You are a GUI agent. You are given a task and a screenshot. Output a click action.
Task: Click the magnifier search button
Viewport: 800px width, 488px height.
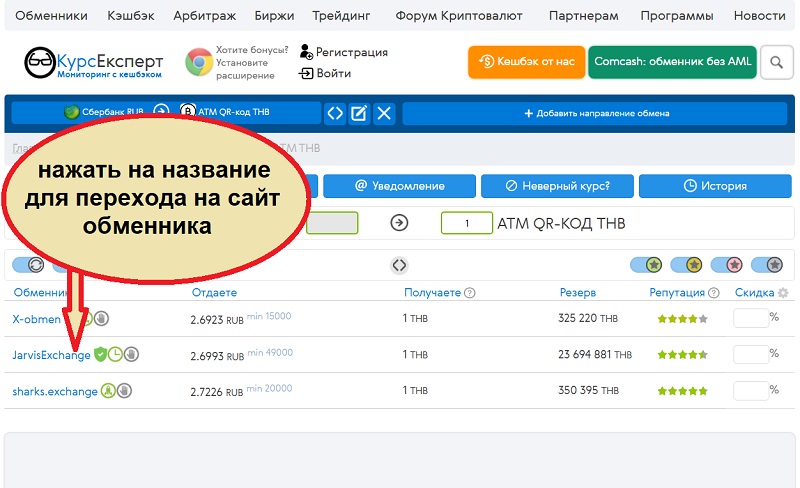[777, 62]
